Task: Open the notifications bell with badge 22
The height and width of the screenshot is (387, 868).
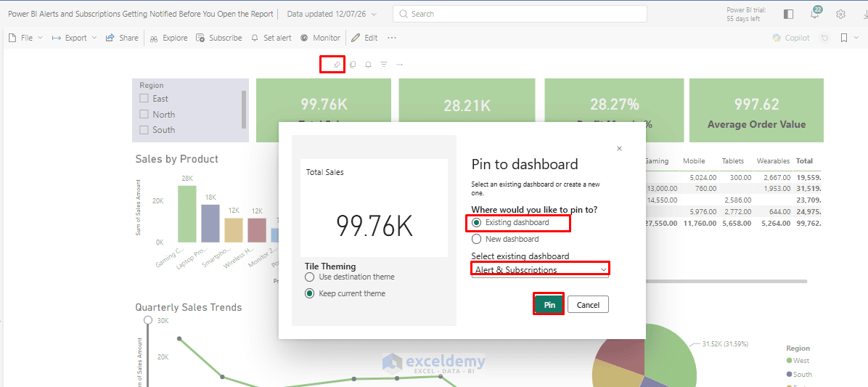Action: click(x=816, y=13)
